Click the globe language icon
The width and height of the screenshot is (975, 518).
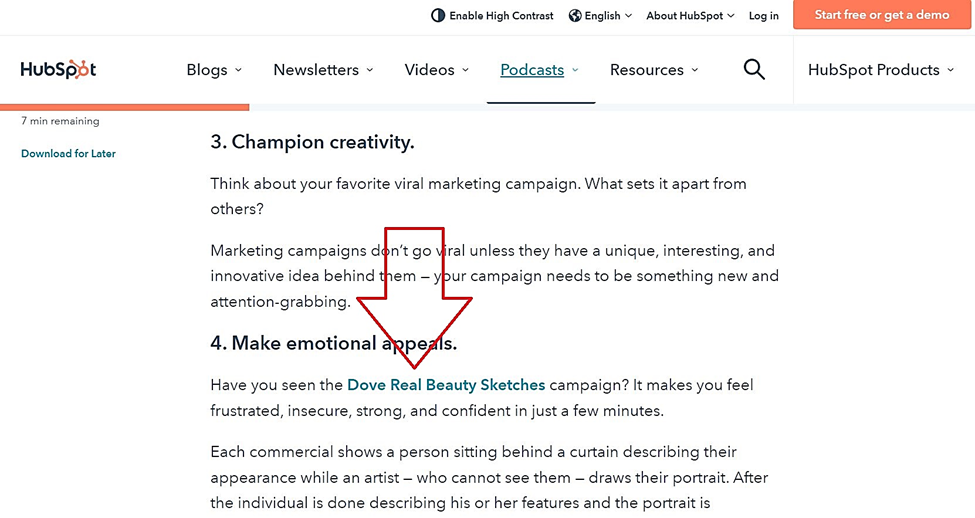(575, 16)
